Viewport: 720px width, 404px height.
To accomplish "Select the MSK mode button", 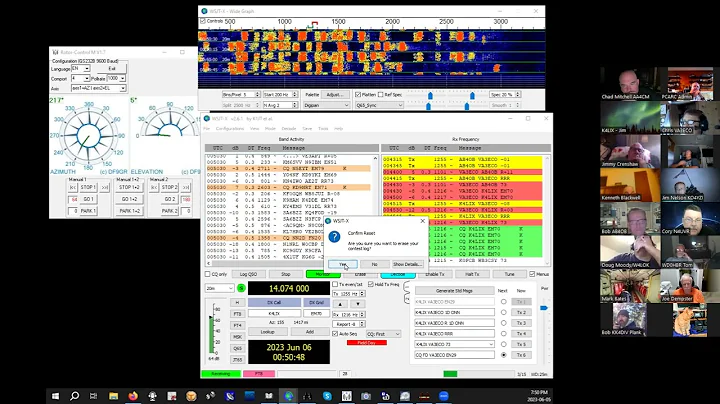I will tap(237, 337).
